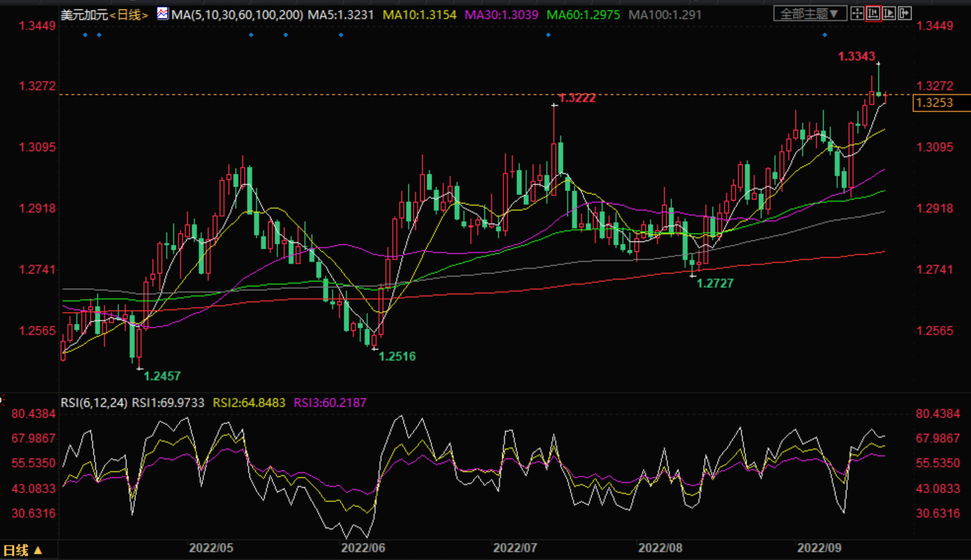Image resolution: width=971 pixels, height=560 pixels.
Task: Click the blue event dot above the 1.3222 peak
Action: (548, 35)
